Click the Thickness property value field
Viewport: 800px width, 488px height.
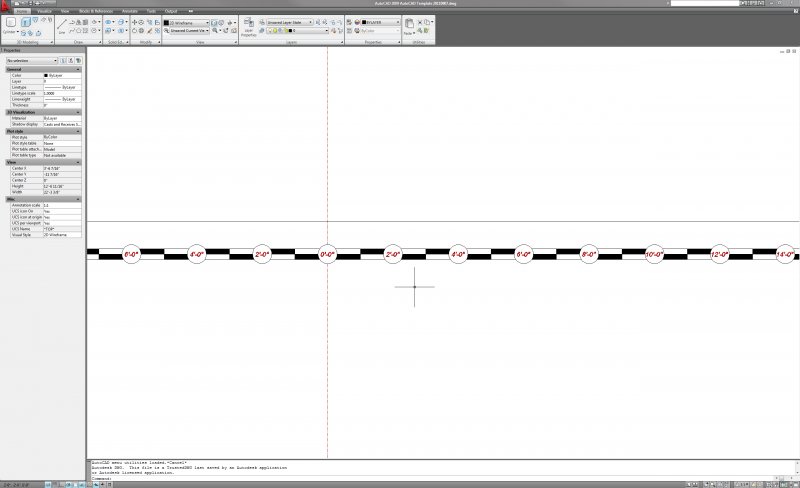(x=62, y=105)
